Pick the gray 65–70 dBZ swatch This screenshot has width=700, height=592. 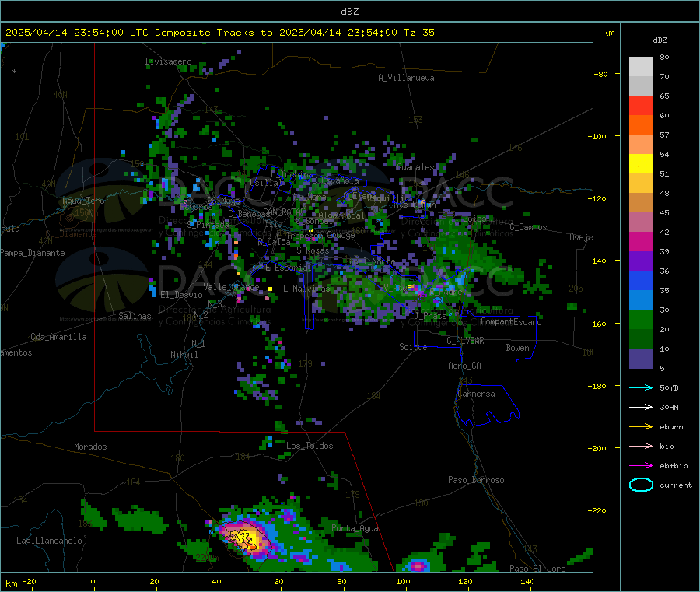click(x=641, y=86)
